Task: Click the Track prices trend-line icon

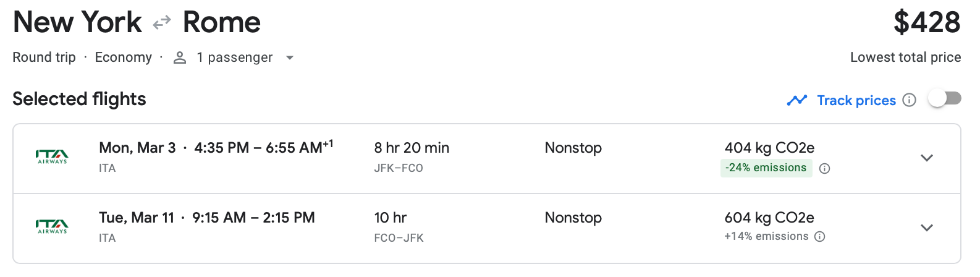Action: coord(797,100)
